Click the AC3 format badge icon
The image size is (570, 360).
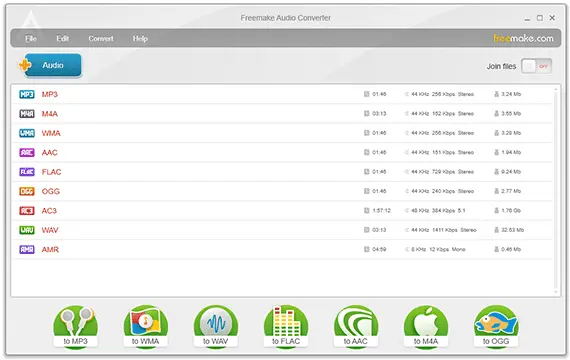tap(27, 211)
